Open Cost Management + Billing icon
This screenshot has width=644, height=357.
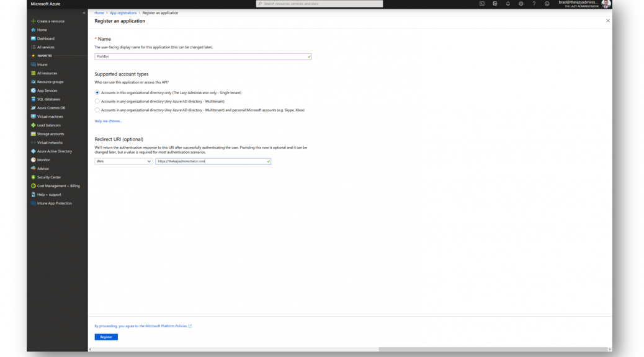point(34,186)
